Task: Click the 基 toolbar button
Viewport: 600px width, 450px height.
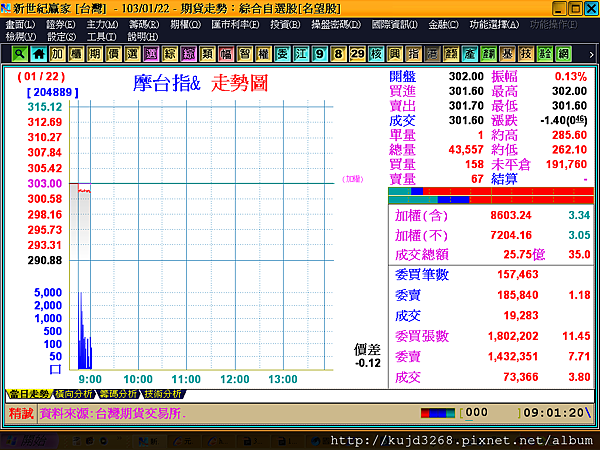Action: pos(507,54)
